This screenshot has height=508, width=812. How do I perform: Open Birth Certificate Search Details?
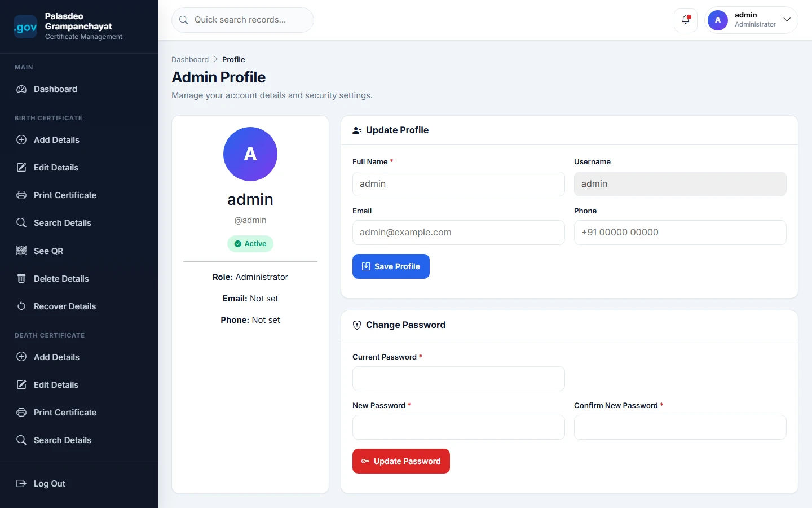tap(79, 223)
